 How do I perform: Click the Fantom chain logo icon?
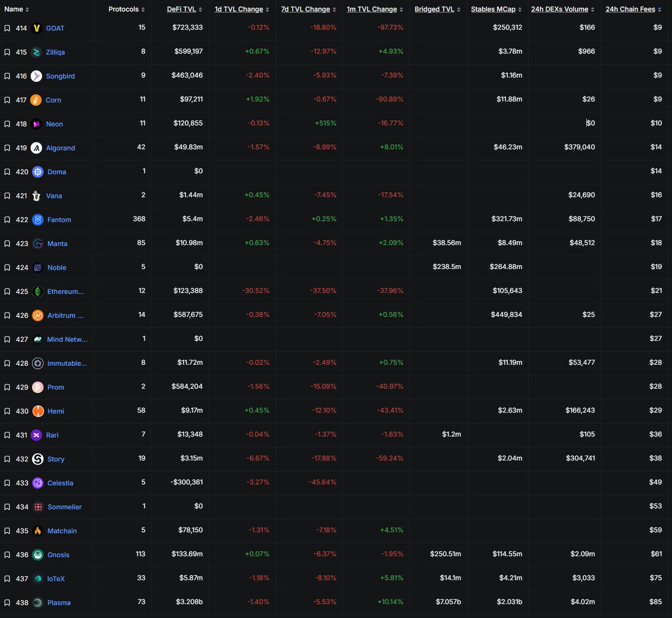pyautogui.click(x=38, y=220)
